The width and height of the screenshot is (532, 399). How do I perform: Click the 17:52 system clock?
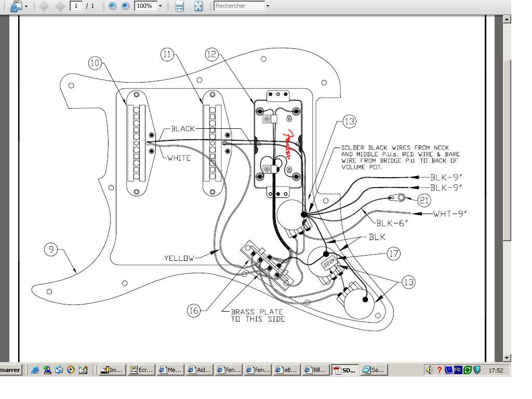tap(496, 370)
